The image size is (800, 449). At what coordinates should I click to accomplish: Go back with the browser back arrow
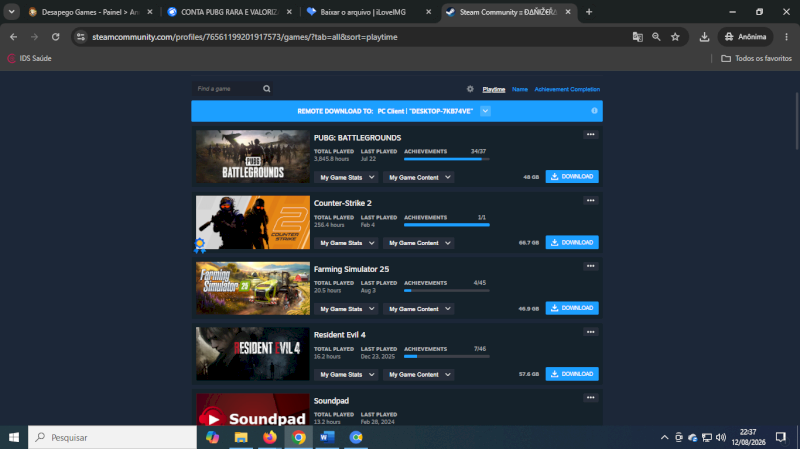click(x=14, y=37)
